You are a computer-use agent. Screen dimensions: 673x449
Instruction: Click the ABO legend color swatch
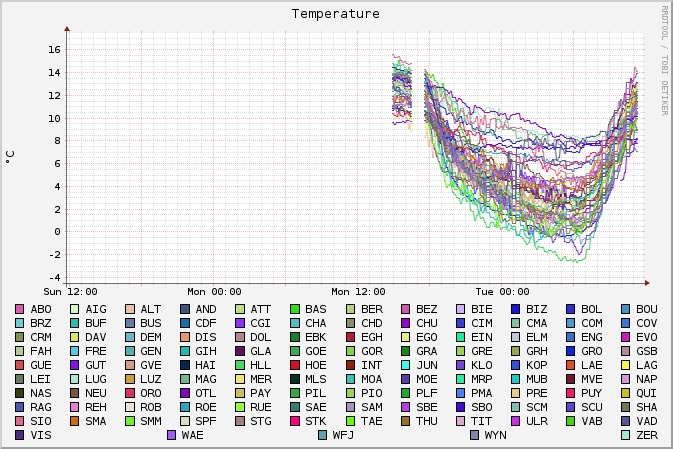pyautogui.click(x=19, y=309)
